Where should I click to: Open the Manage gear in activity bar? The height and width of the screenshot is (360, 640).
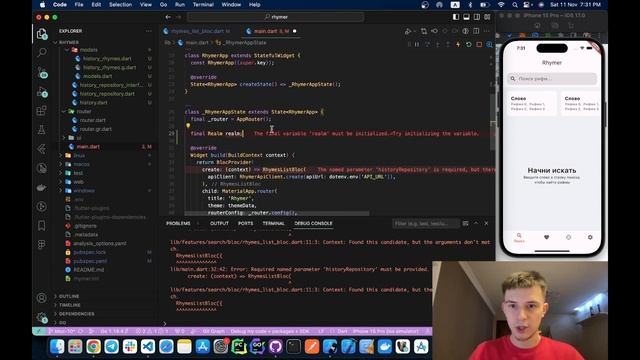click(x=42, y=317)
